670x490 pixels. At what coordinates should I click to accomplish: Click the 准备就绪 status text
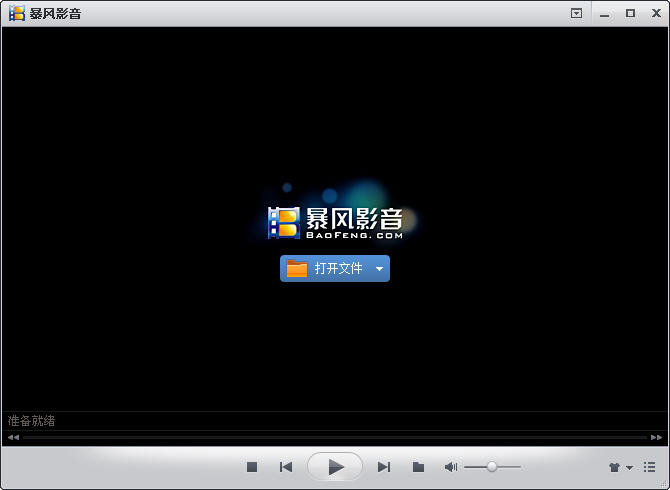point(31,421)
